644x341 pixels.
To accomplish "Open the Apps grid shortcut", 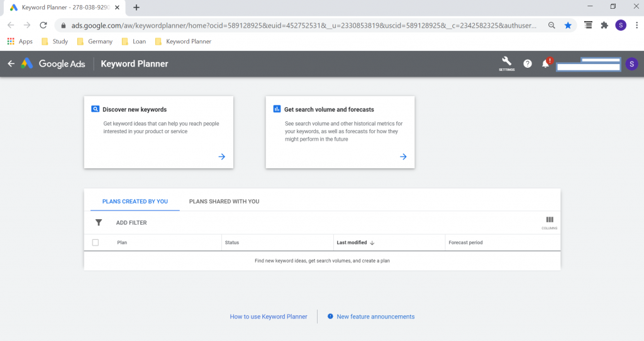I will click(x=19, y=41).
